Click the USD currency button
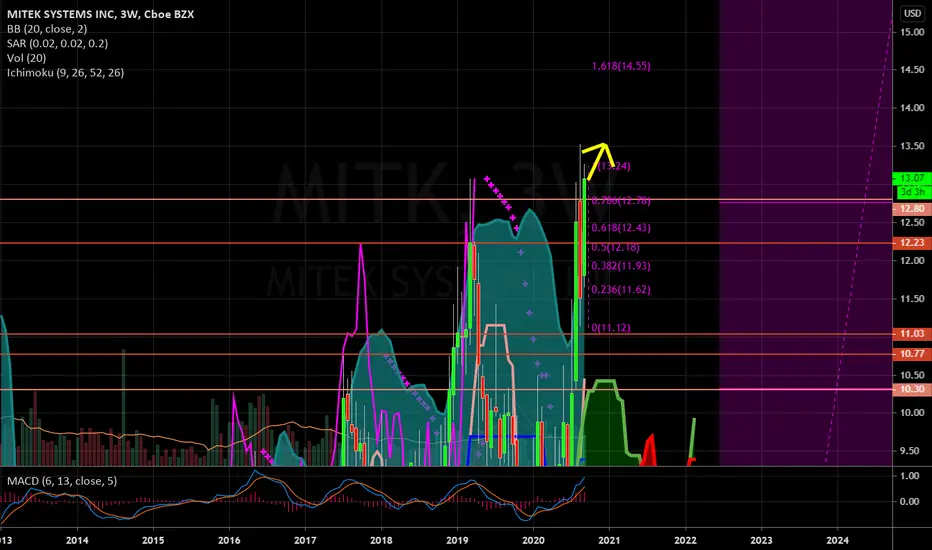This screenshot has height=550, width=932. (x=912, y=13)
